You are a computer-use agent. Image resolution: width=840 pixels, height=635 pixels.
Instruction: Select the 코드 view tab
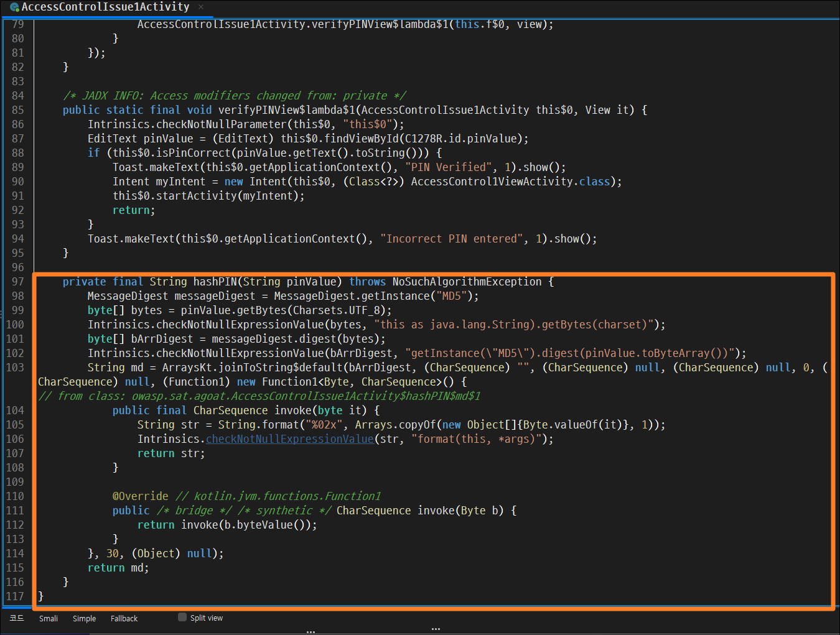[x=17, y=618]
